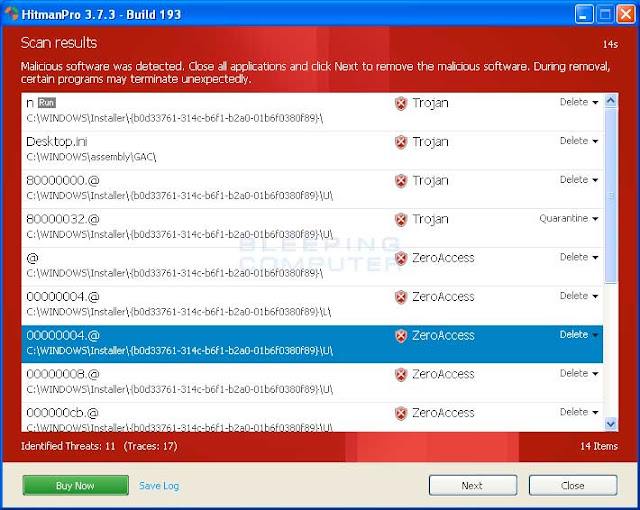Click the ZeroAccess shield icon for 00000008.@
The height and width of the screenshot is (510, 640).
pos(401,375)
